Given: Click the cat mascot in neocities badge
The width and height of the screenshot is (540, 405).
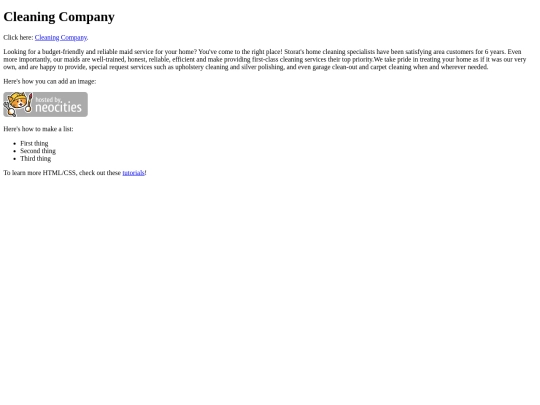Looking at the screenshot, I should click(x=18, y=104).
